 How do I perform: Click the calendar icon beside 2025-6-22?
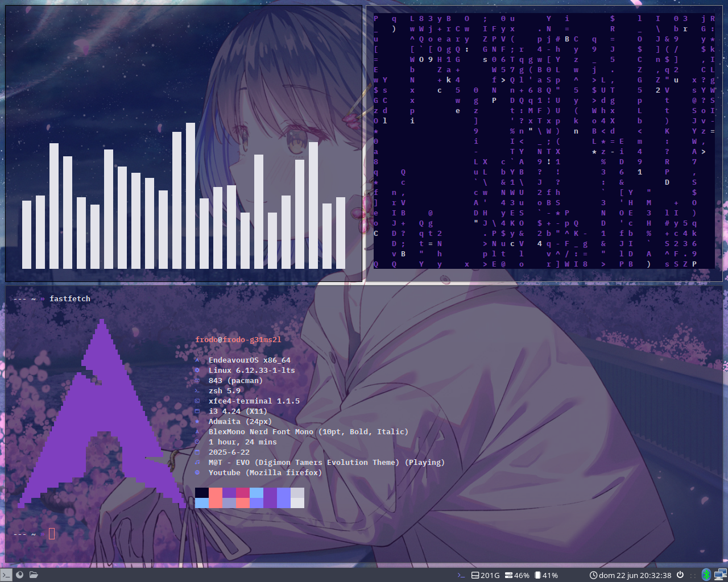point(197,452)
